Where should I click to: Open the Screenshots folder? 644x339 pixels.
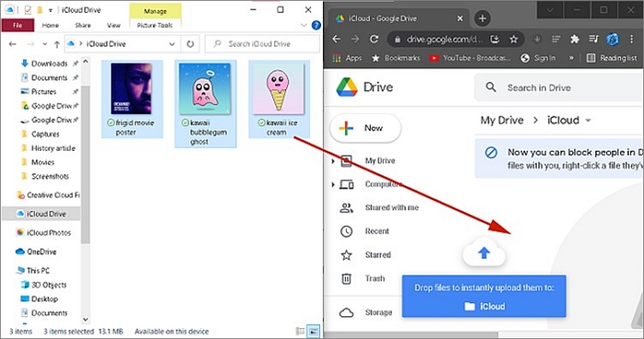50,176
